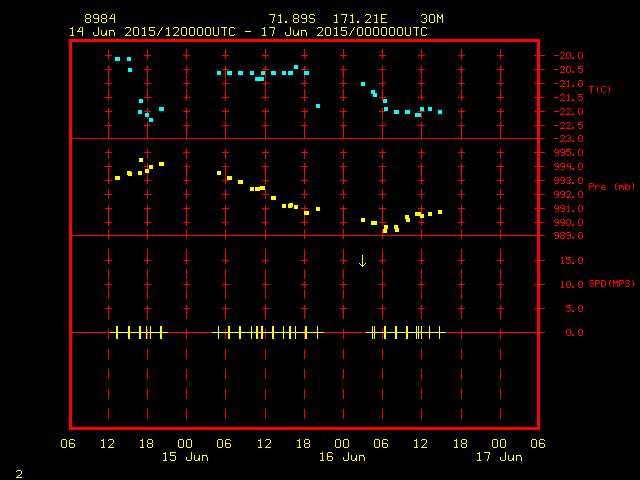The height and width of the screenshot is (480, 640).
Task: Click the -23.0 temperature tick label
Action: [569, 139]
